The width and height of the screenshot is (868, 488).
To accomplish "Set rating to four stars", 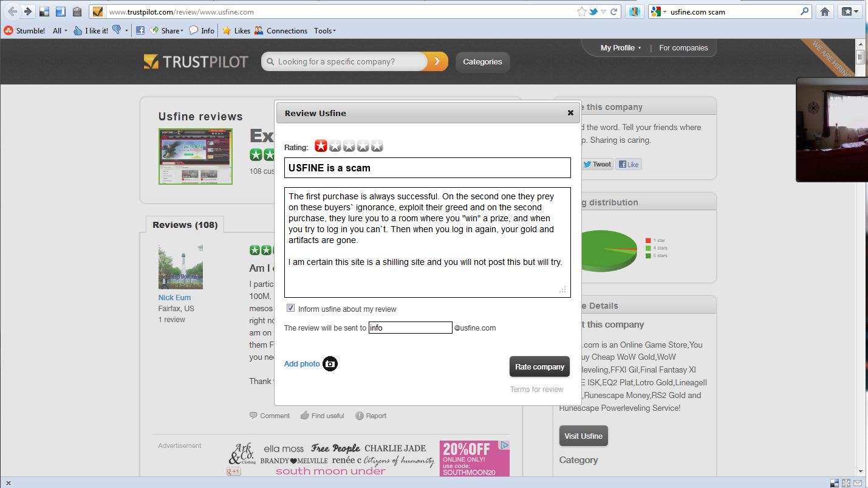I will tap(363, 146).
